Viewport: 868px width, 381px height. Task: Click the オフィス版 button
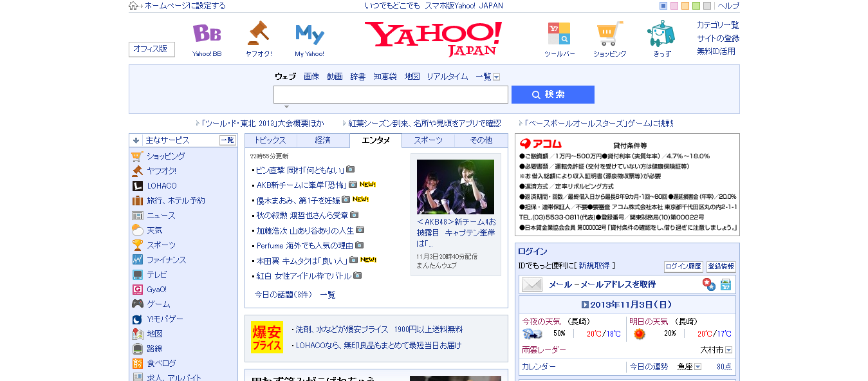(x=152, y=50)
